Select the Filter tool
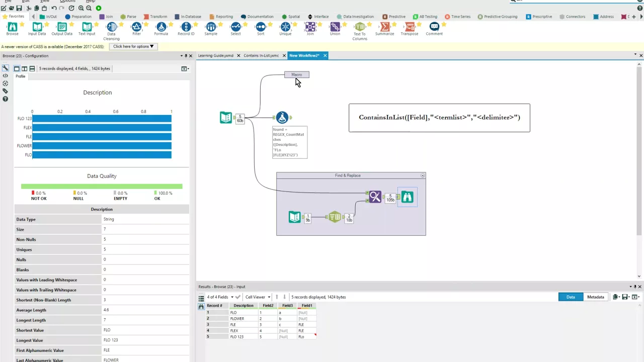The image size is (644, 362). [136, 29]
